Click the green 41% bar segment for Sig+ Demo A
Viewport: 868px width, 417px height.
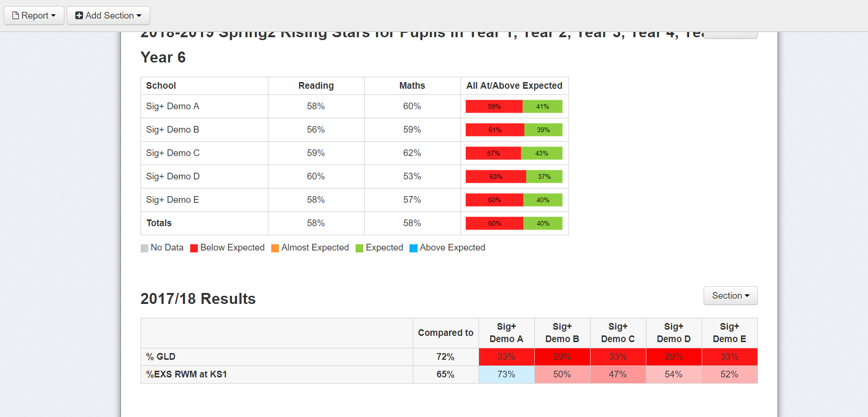(543, 106)
